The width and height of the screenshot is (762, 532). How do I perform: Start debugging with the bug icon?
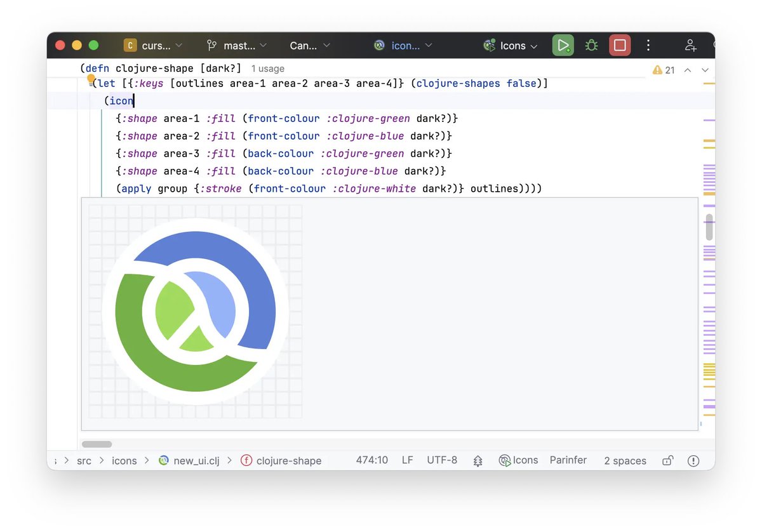coord(591,45)
